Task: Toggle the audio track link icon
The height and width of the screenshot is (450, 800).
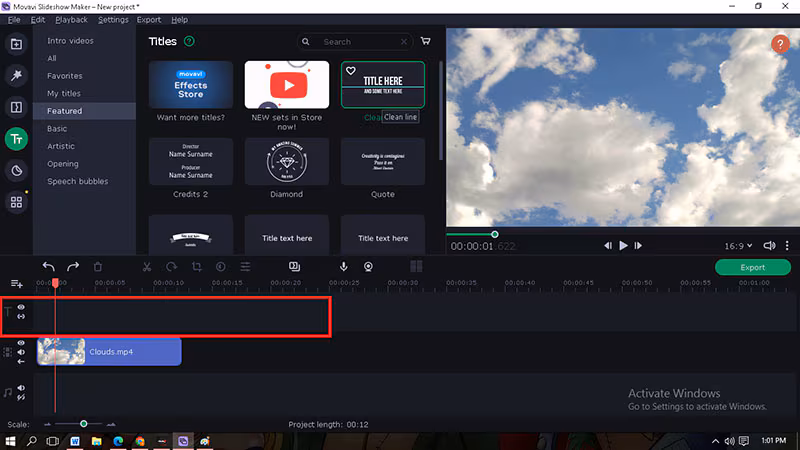Action: click(x=21, y=397)
